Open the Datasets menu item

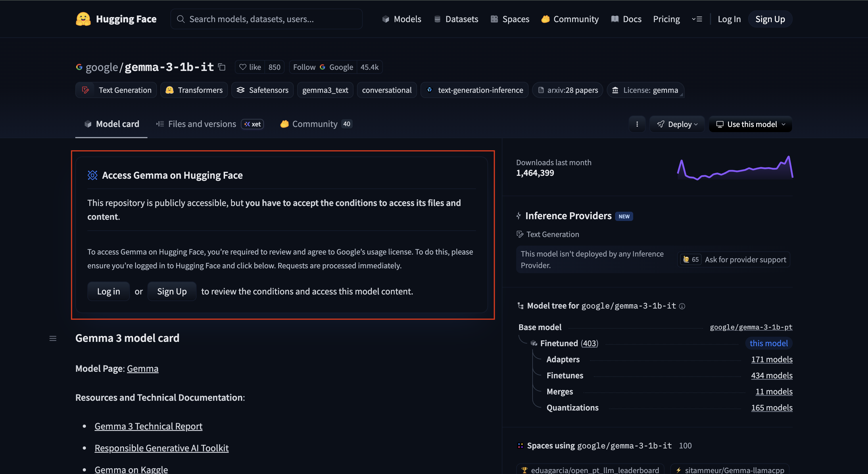tap(456, 19)
